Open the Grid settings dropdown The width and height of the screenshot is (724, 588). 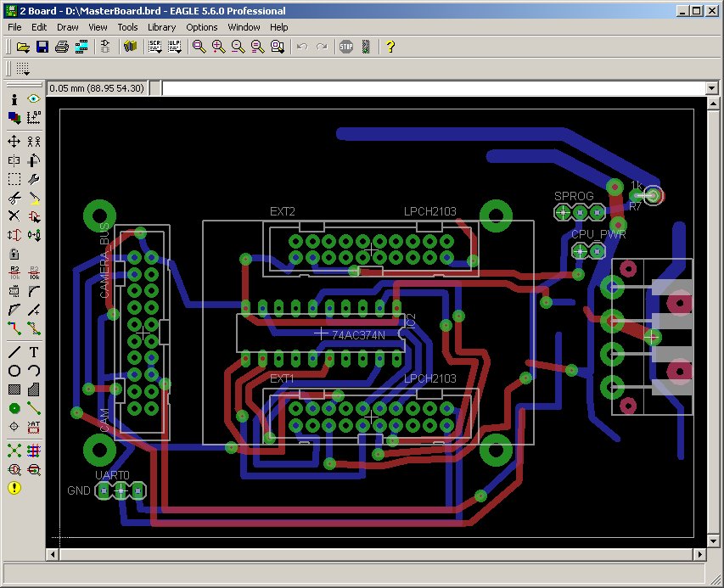coord(22,69)
